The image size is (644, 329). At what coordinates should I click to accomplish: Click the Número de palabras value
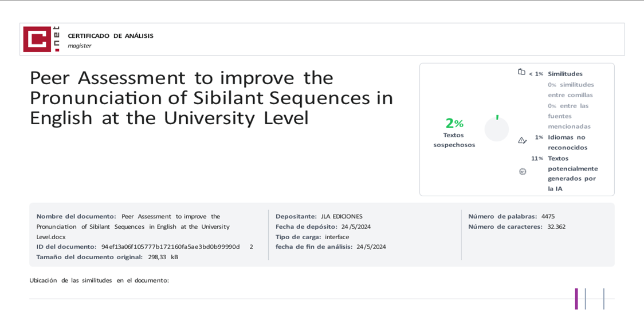[x=548, y=216]
